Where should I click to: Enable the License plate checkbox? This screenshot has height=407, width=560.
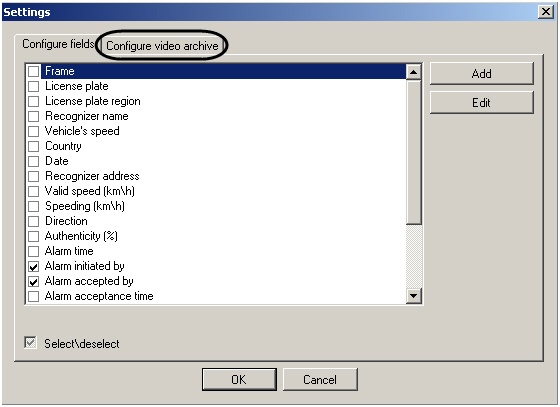[x=34, y=86]
